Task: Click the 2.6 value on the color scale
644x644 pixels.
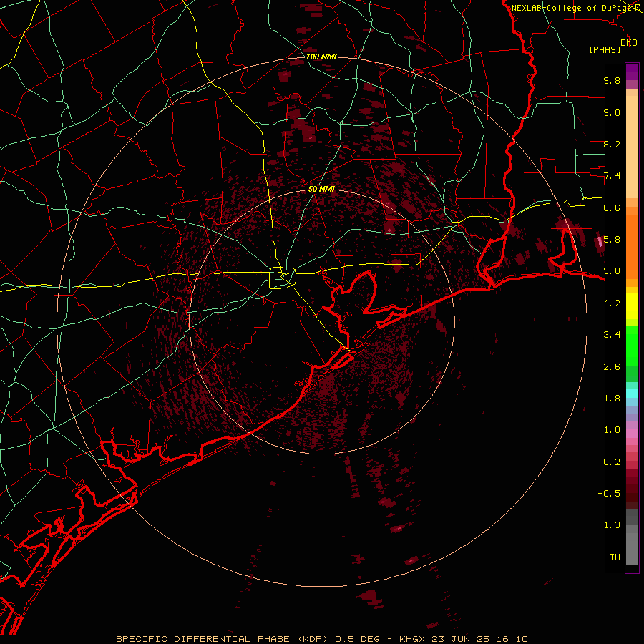Action: coord(612,367)
